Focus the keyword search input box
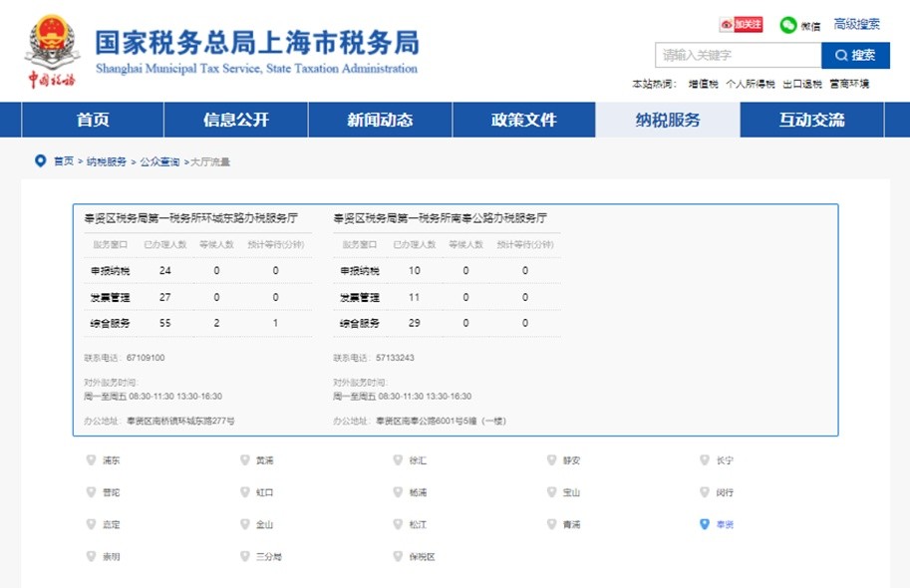Screen dimensions: 910x588 tap(737, 55)
